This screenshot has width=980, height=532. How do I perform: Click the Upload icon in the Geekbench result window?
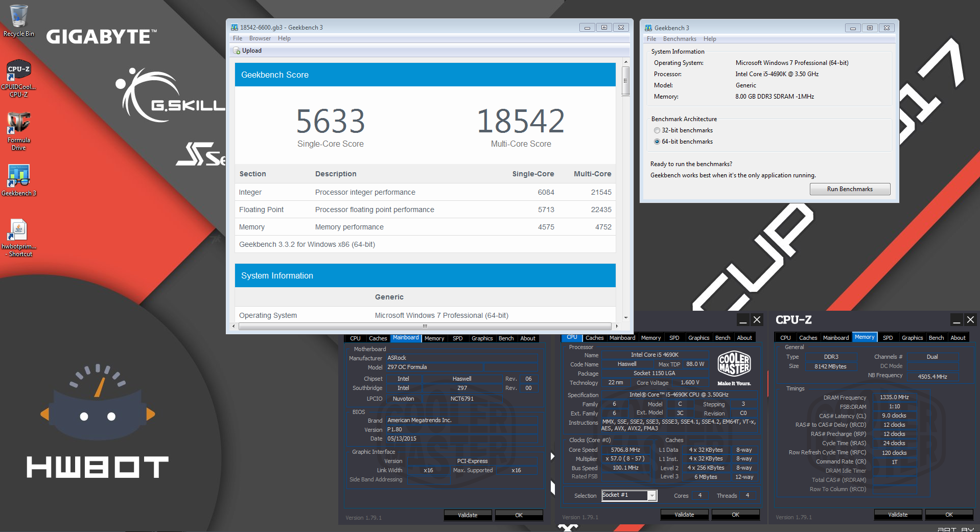[237, 51]
